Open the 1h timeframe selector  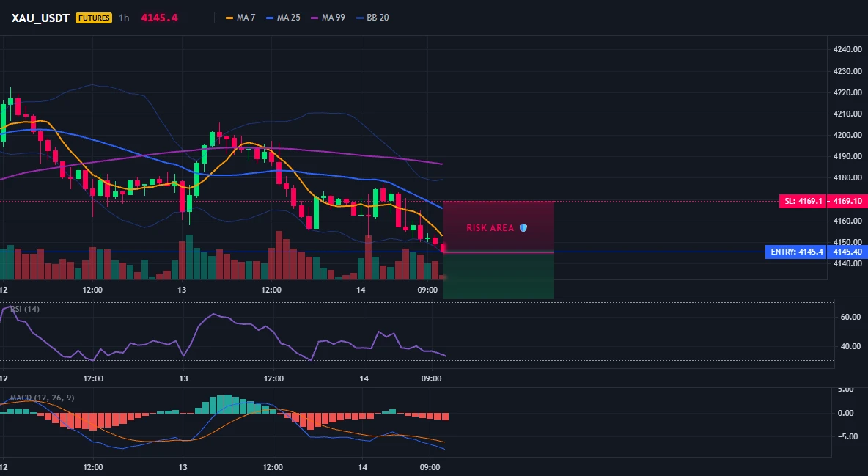tap(124, 18)
